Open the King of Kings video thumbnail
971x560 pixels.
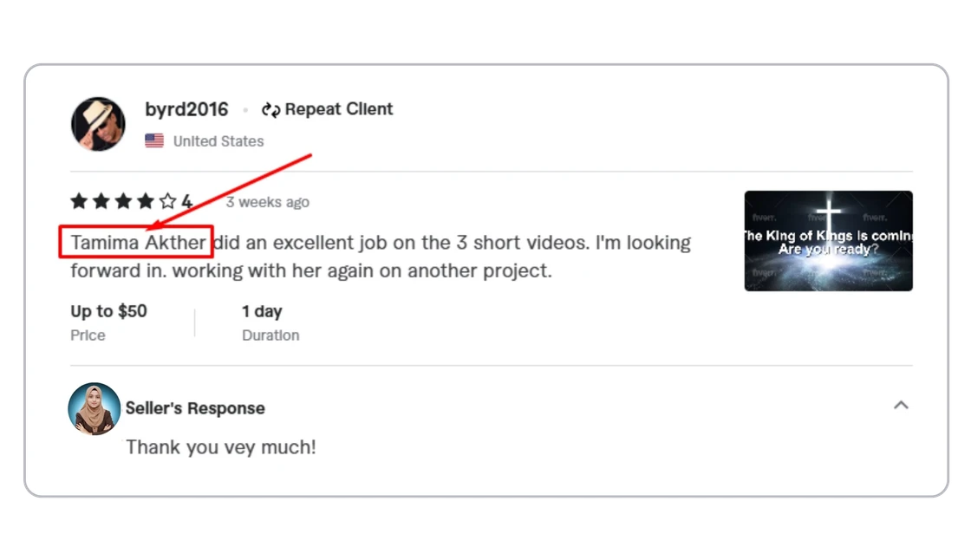(x=828, y=241)
